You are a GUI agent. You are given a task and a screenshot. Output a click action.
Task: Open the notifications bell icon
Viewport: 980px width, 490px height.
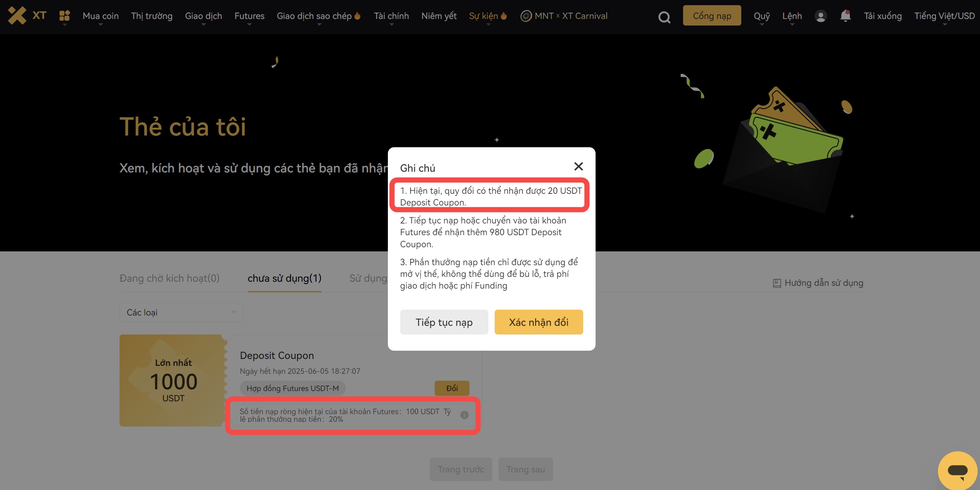(845, 16)
